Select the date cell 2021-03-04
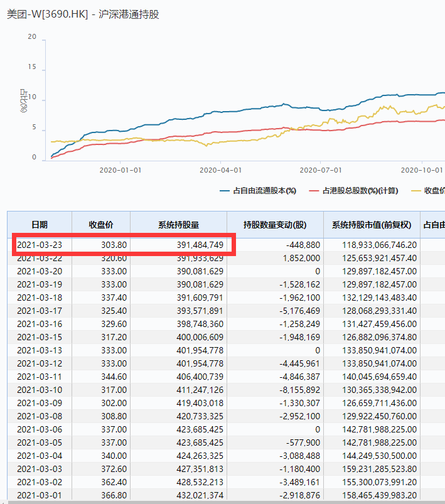Image resolution: width=445 pixels, height=504 pixels. 40,456
